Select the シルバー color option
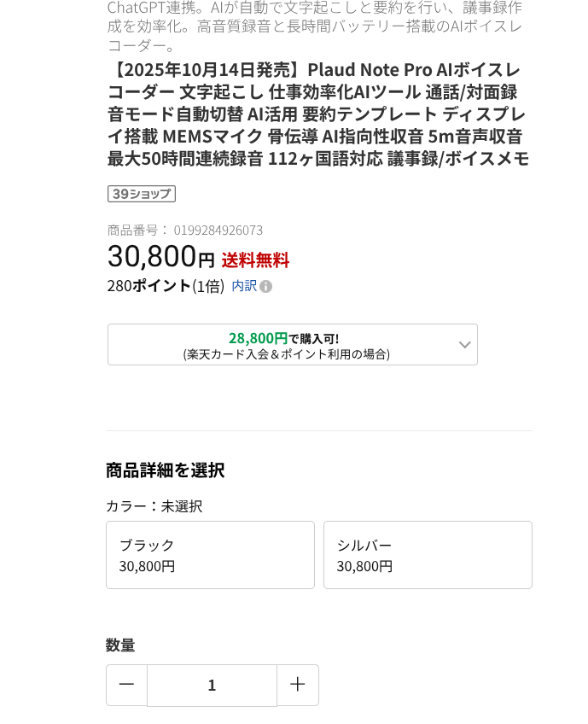 (x=428, y=555)
